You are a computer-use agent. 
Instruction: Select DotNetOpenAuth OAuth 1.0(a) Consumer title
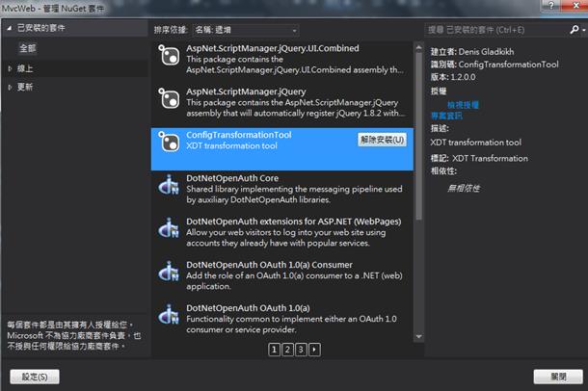click(269, 265)
